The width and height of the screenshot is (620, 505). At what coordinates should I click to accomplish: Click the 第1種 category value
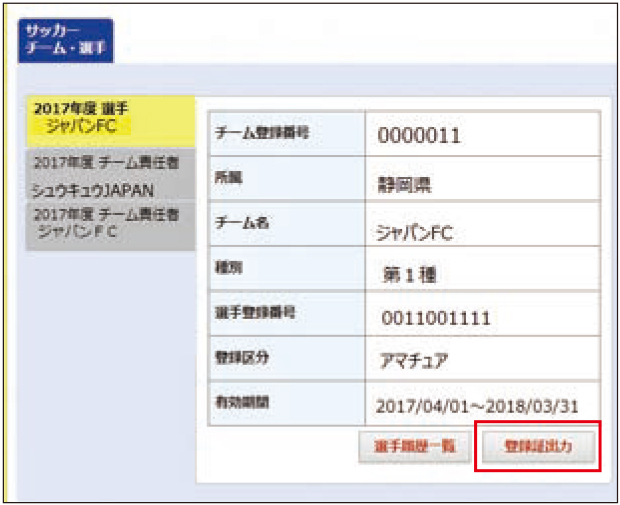411,273
